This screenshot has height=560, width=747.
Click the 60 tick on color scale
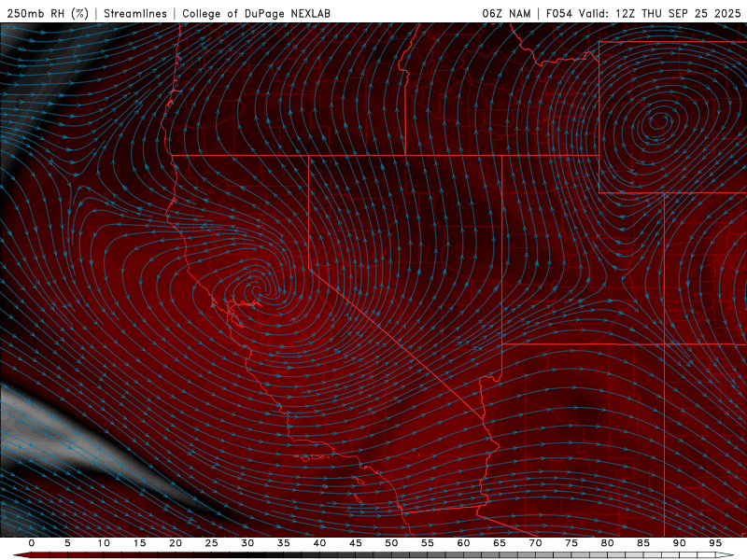463,543
